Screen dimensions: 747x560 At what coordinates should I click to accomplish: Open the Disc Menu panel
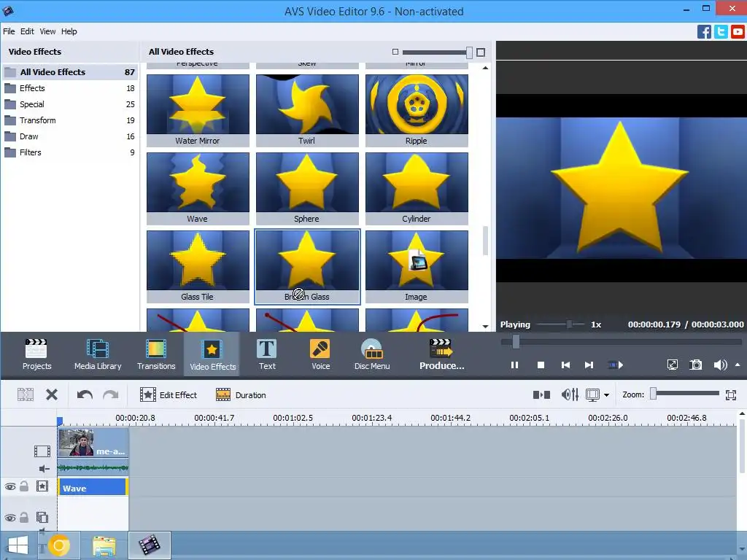(372, 354)
